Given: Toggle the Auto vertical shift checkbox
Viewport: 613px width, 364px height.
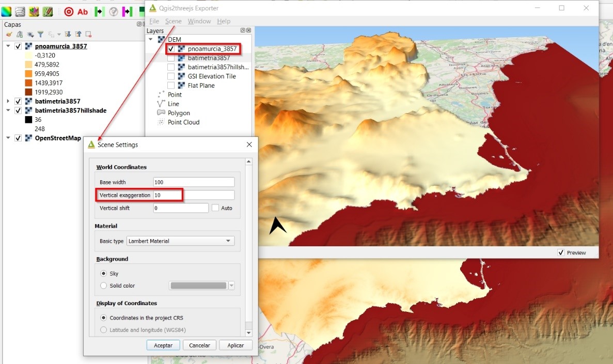Looking at the screenshot, I should coord(215,208).
